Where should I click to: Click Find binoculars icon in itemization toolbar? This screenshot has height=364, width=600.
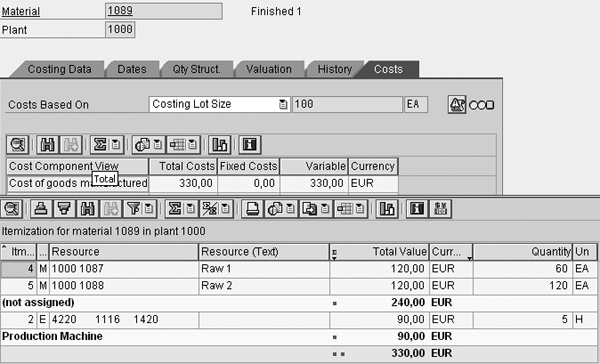click(x=87, y=209)
